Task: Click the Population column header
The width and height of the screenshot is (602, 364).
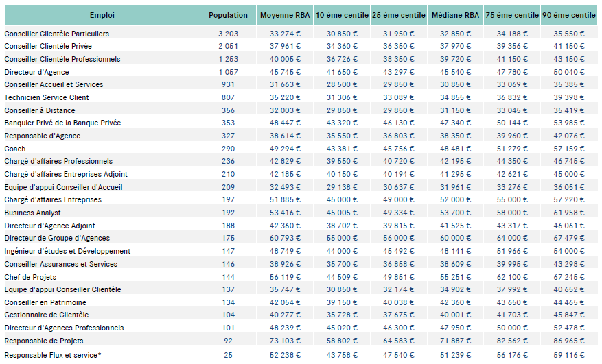Action: [x=228, y=15]
